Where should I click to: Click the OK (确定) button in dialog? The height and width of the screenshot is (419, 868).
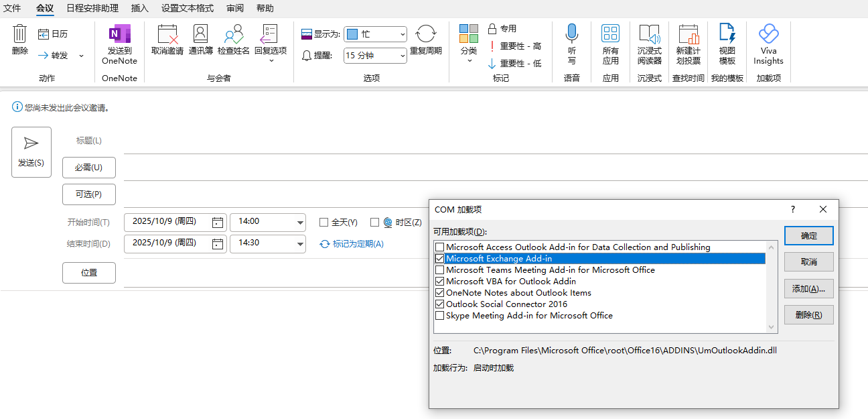808,236
